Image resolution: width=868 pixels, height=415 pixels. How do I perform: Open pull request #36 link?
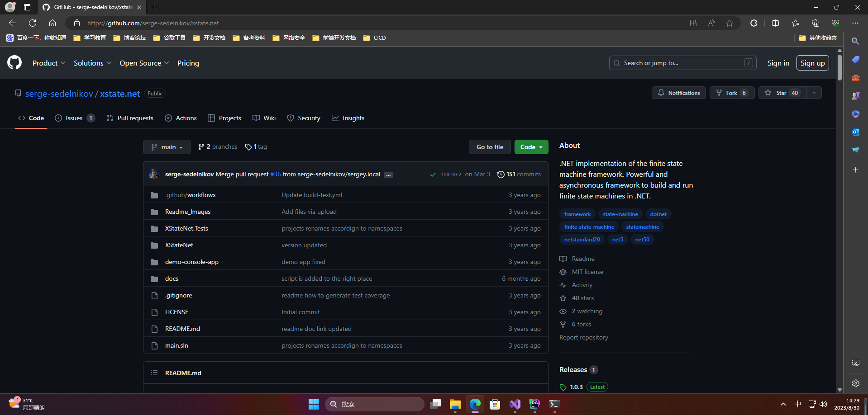[x=276, y=174]
